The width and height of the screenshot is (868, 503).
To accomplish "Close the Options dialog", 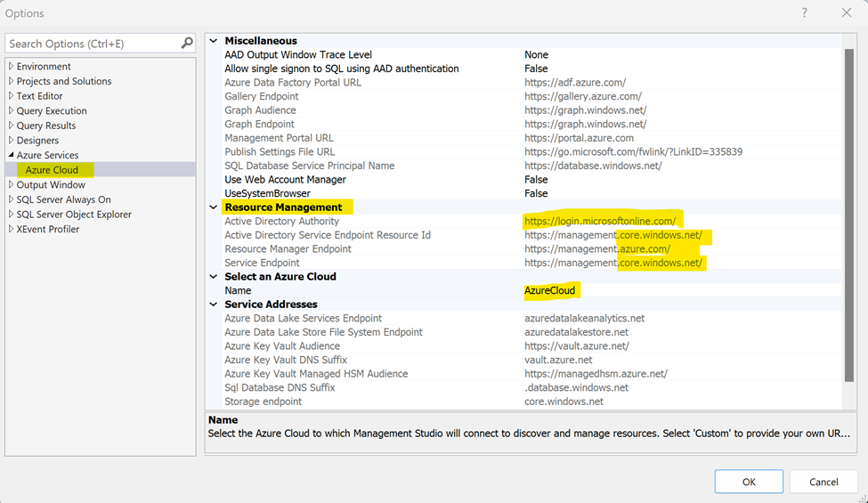I will (x=847, y=12).
